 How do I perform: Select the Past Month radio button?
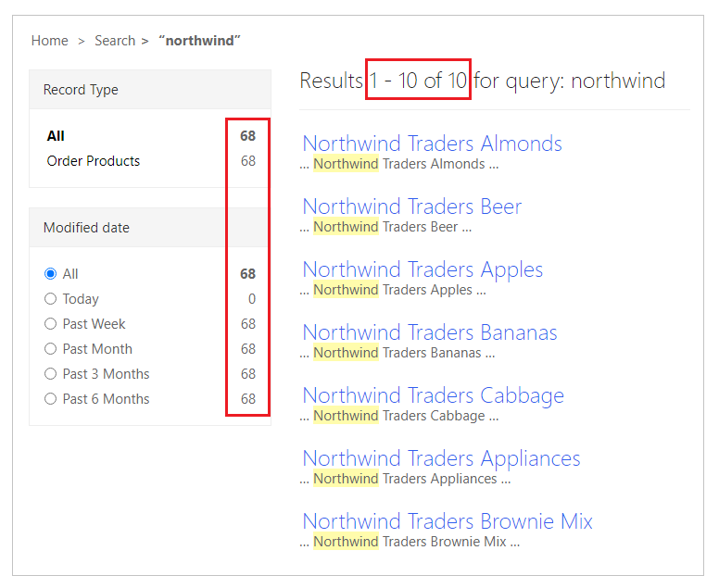tap(50, 349)
